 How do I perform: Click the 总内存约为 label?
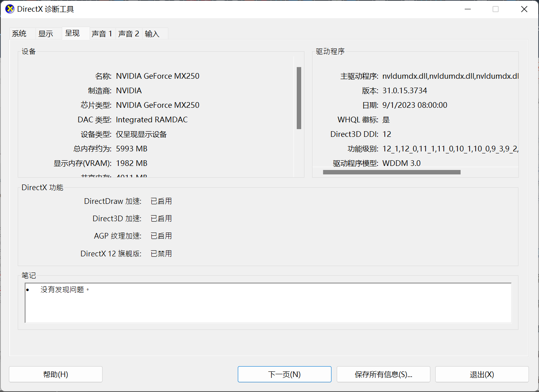[x=92, y=149]
